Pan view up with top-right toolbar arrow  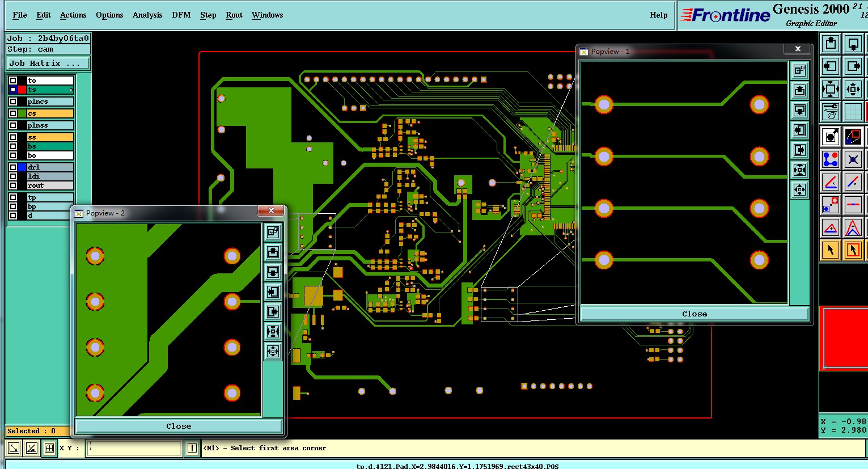tap(831, 44)
